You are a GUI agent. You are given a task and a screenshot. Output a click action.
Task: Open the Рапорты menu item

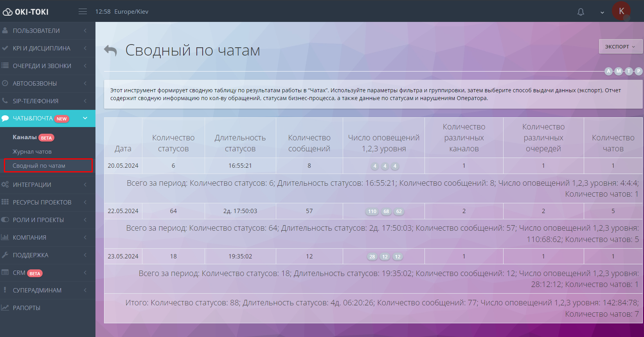(x=27, y=308)
